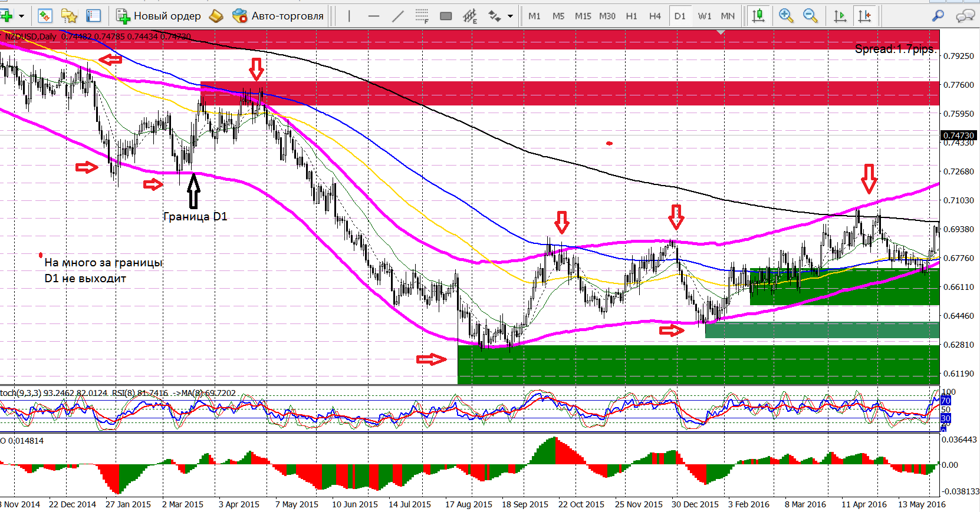980x512 pixels.
Task: Select the vertical line drawing tool
Action: point(349,16)
